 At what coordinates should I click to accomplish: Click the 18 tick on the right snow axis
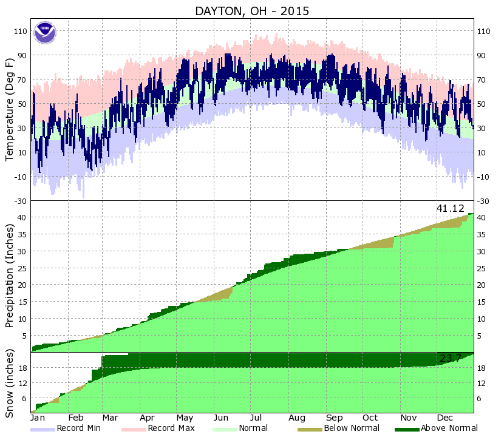(x=481, y=368)
